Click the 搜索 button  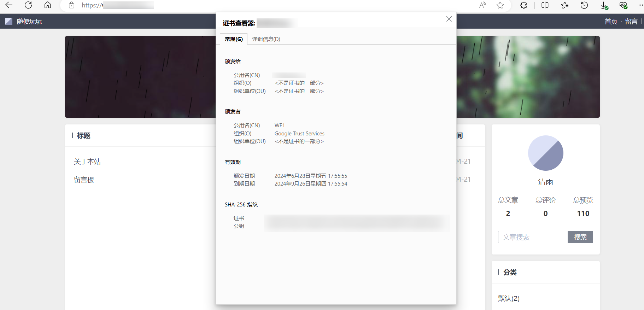(580, 237)
